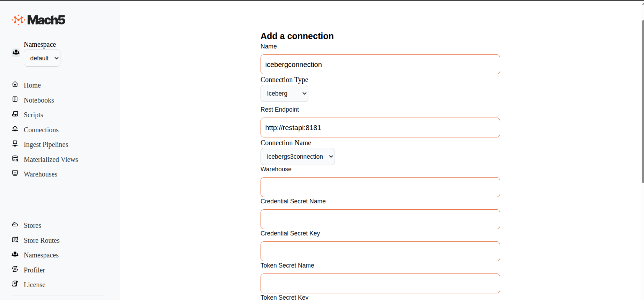
Task: Go to Store Routes page
Action: pos(42,240)
